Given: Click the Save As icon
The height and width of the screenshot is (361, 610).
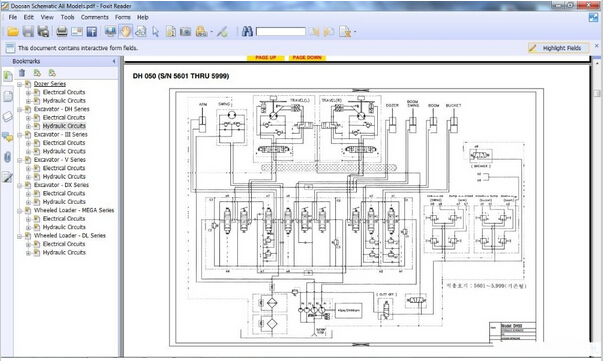Looking at the screenshot, I should (43, 32).
